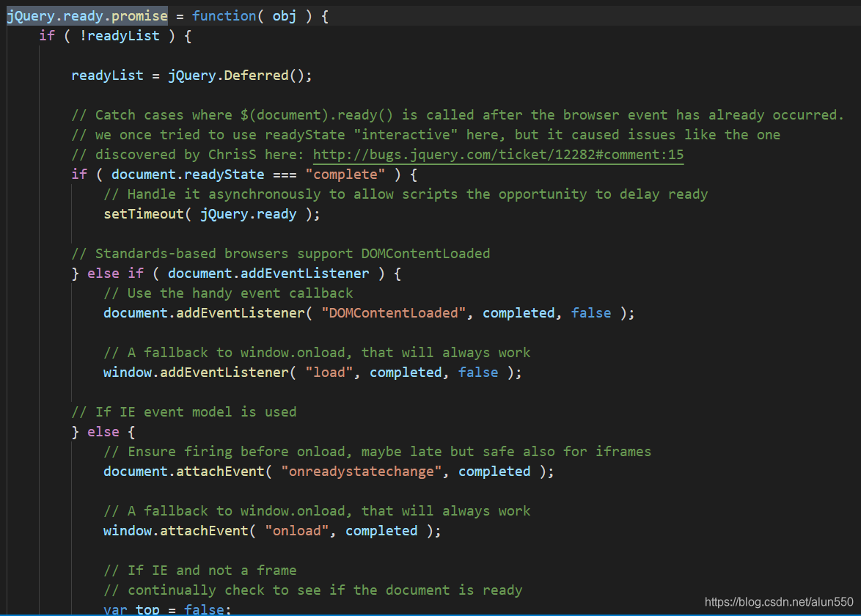Click "document.attachEvent" call
This screenshot has width=861, height=616.
(x=184, y=472)
